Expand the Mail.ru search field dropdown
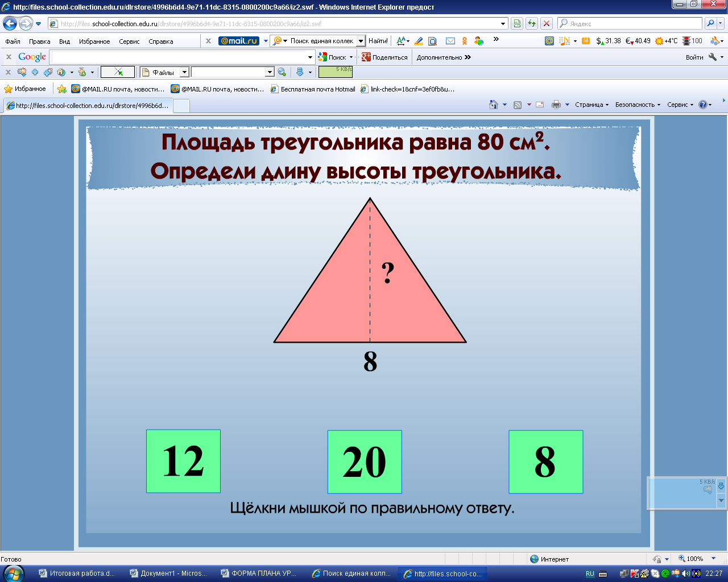 (x=361, y=41)
